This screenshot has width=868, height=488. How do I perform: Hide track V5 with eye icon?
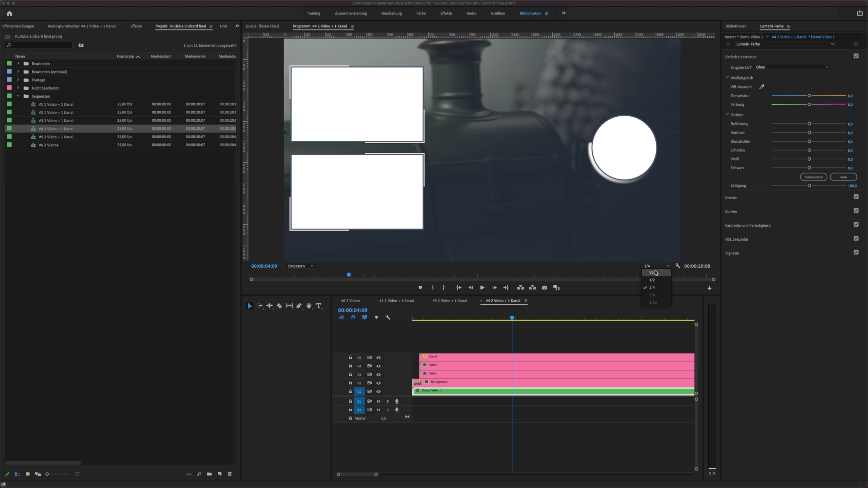(378, 358)
